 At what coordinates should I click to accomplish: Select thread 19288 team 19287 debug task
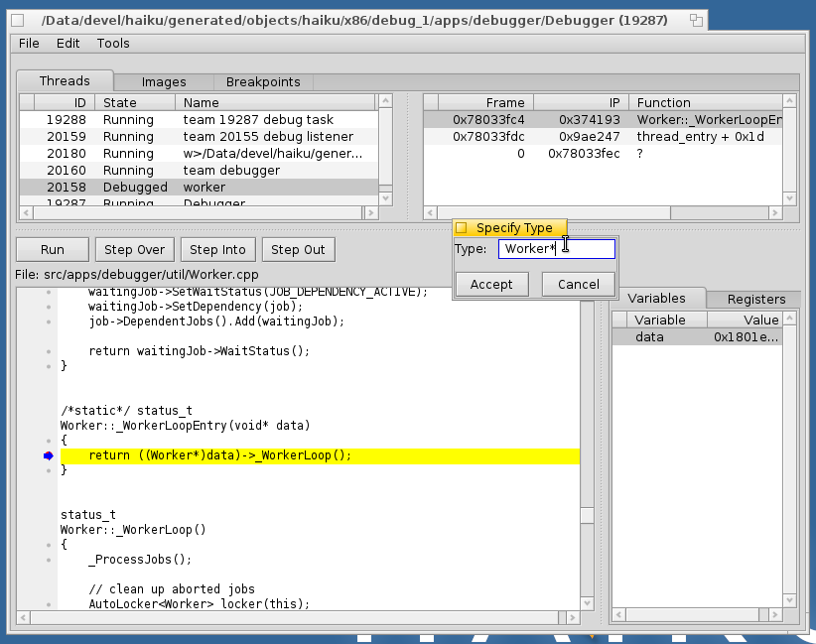pyautogui.click(x=199, y=120)
